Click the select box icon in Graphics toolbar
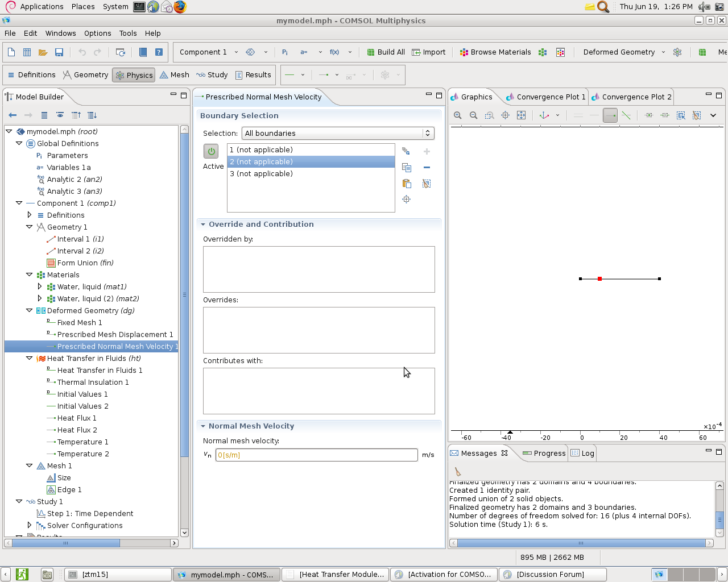 click(x=681, y=115)
